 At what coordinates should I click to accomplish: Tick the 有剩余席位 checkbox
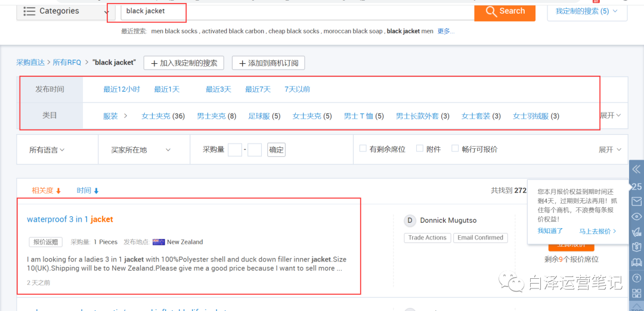pyautogui.click(x=363, y=148)
